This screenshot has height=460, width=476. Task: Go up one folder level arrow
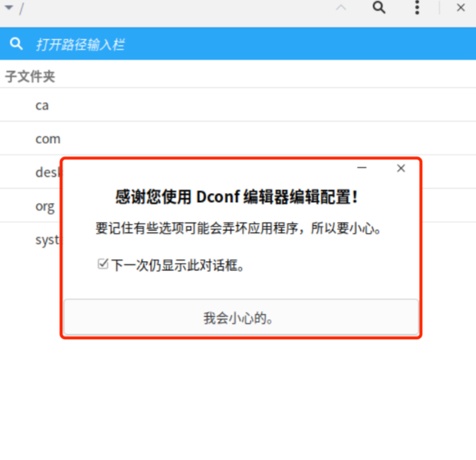coord(341,8)
